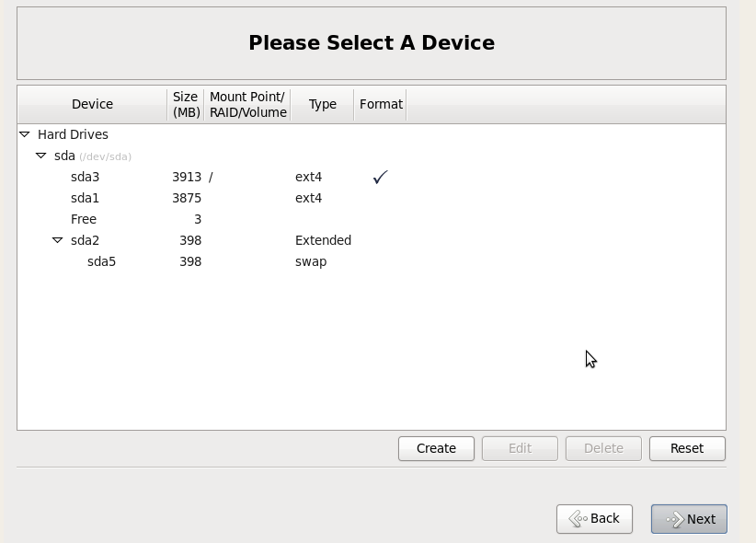The width and height of the screenshot is (756, 543).
Task: Click the 398 size of sda2
Action: 190,240
